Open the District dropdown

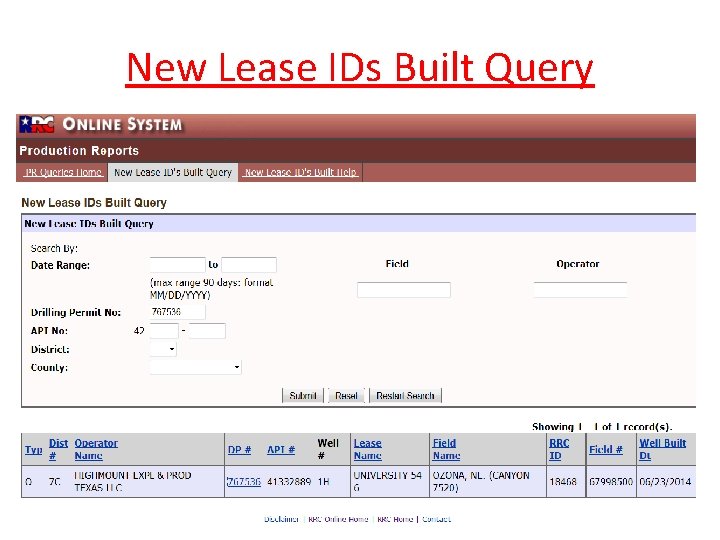point(163,349)
